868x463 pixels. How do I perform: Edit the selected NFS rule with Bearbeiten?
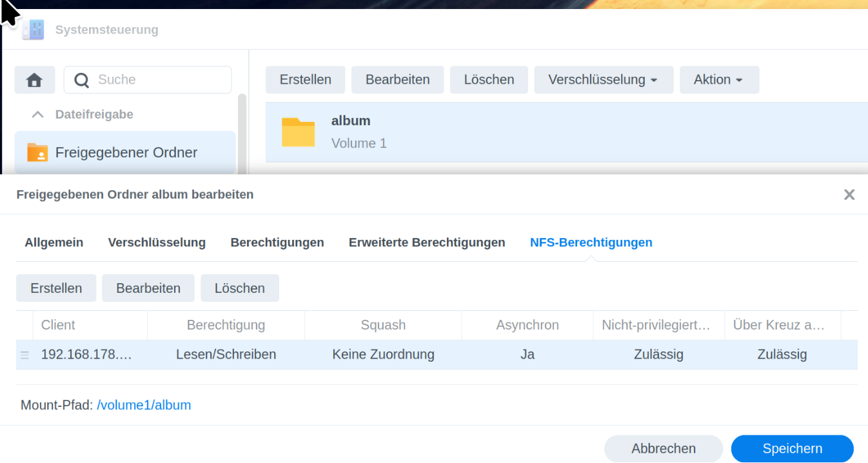(x=148, y=288)
